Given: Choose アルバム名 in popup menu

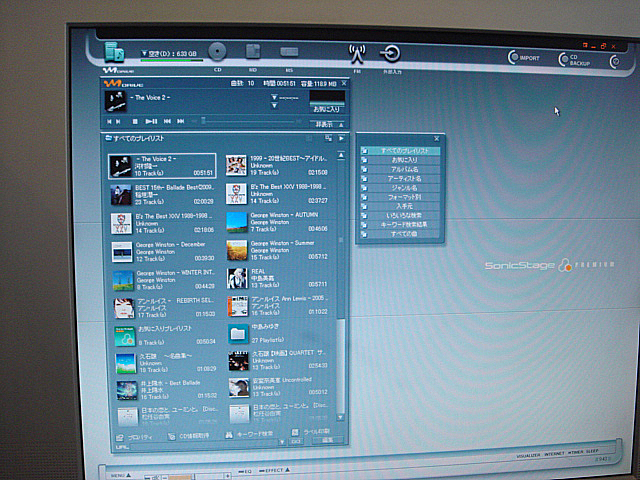Looking at the screenshot, I should [x=400, y=169].
